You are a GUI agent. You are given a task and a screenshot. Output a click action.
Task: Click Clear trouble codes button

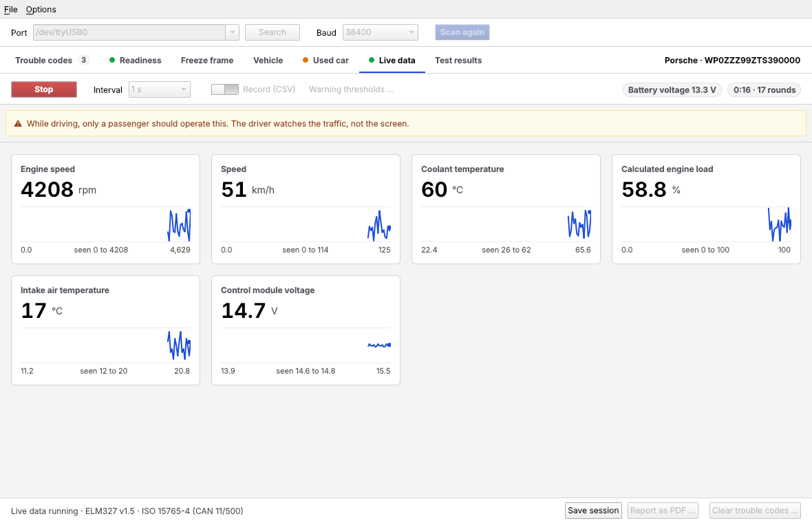[x=756, y=511]
